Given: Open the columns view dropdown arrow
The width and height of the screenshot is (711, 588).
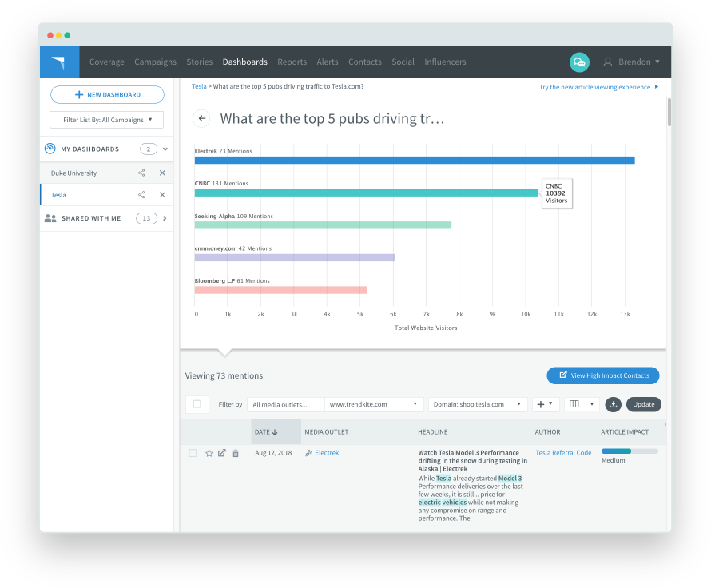Looking at the screenshot, I should point(592,404).
